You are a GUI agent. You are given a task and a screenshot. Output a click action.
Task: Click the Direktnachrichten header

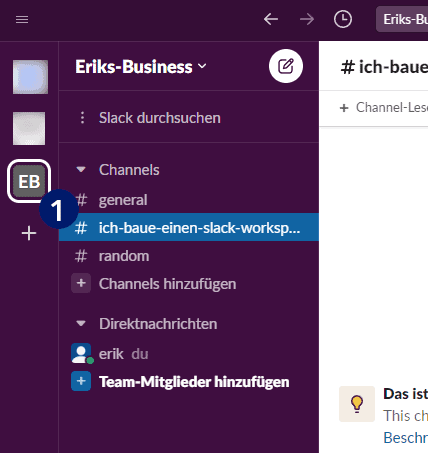[158, 324]
